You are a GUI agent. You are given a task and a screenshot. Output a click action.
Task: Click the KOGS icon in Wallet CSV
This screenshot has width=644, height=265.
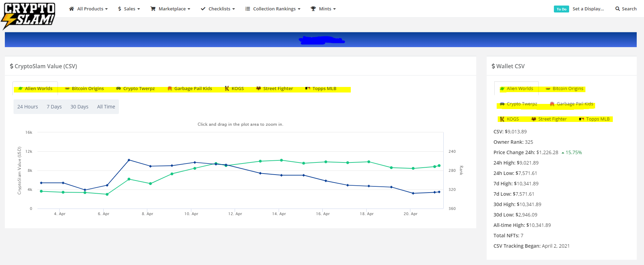pos(502,119)
